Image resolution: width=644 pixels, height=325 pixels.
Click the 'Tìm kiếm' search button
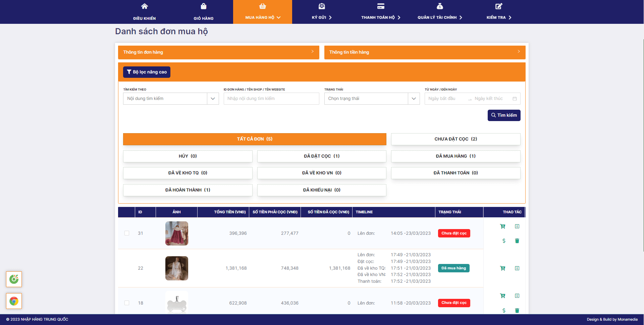(504, 115)
